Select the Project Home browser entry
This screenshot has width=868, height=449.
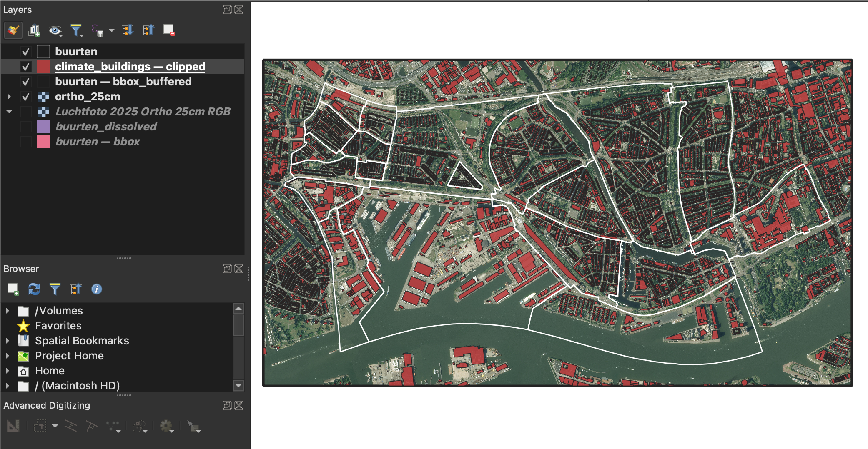click(69, 356)
